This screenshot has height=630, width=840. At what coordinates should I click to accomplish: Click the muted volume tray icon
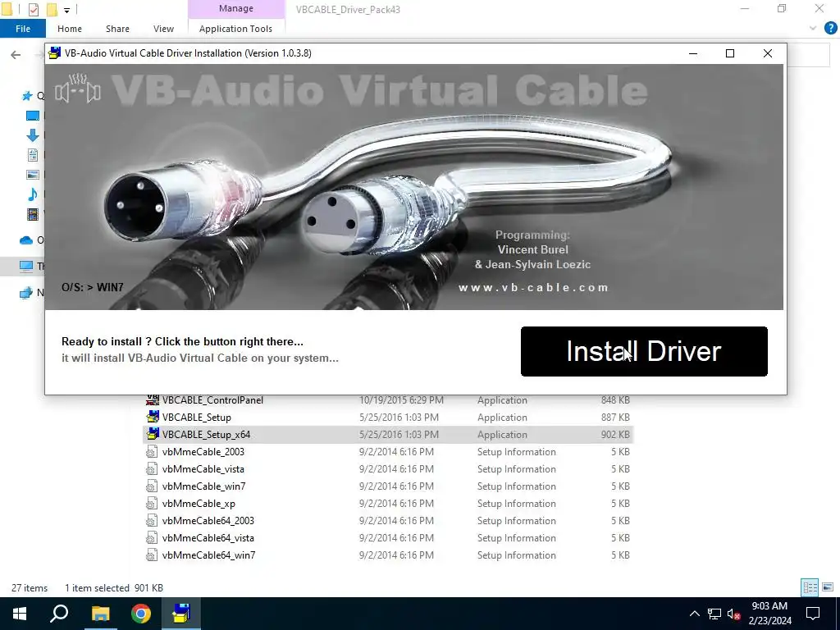[x=733, y=614]
